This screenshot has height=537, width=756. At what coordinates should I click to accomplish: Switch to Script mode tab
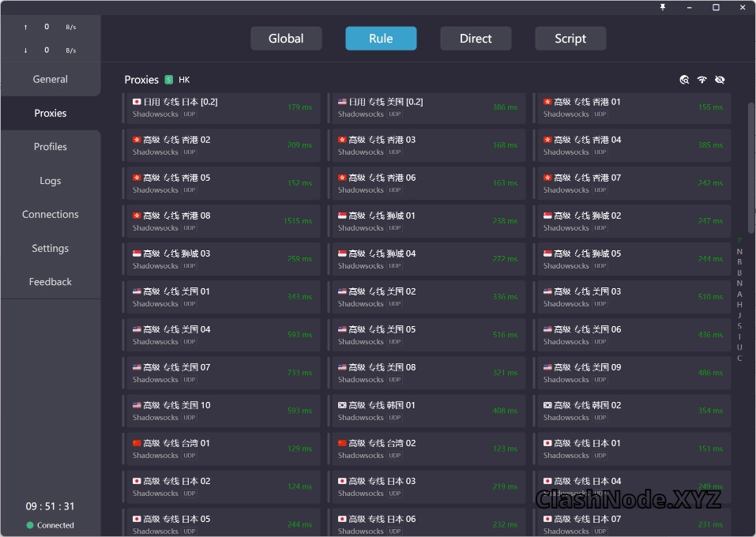570,38
